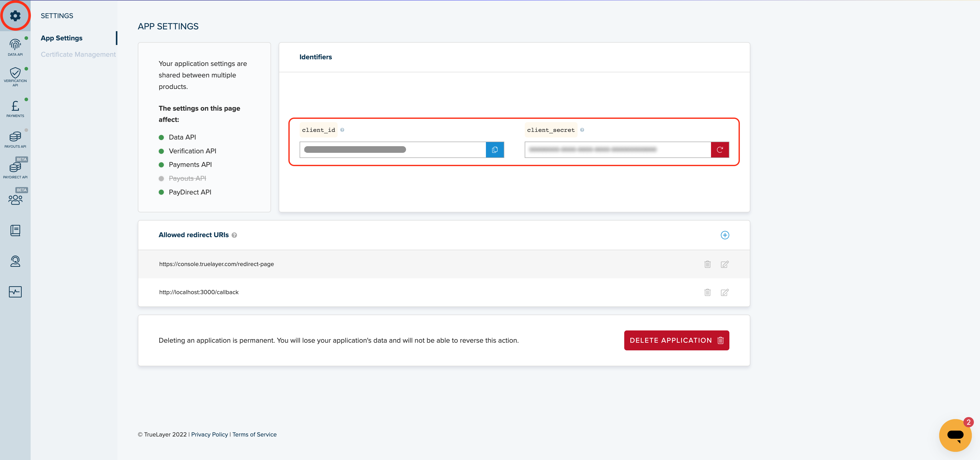
Task: Open Certificate Management section
Action: coord(78,54)
